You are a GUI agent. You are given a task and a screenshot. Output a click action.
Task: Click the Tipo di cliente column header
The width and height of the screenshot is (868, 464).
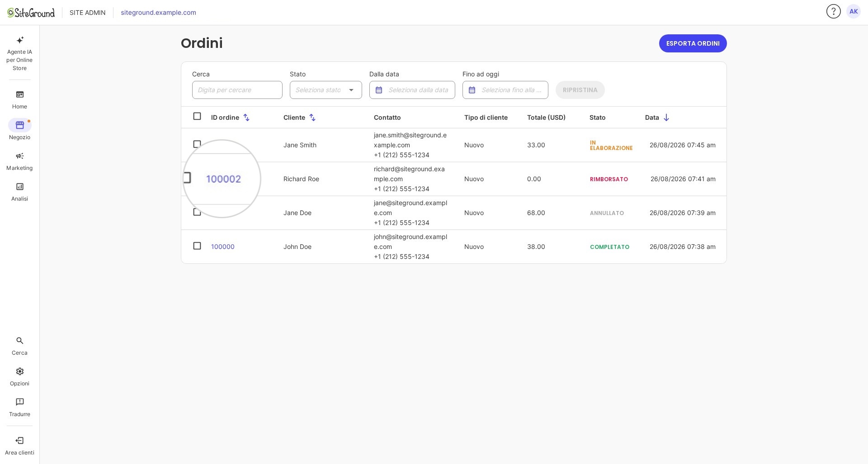(x=486, y=117)
